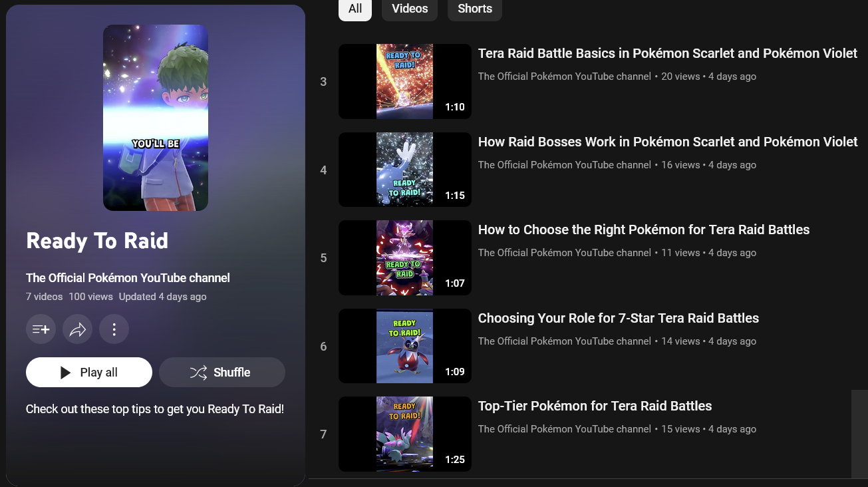
Task: Open the Tera Raid Battle Basics video thumbnail
Action: (405, 82)
